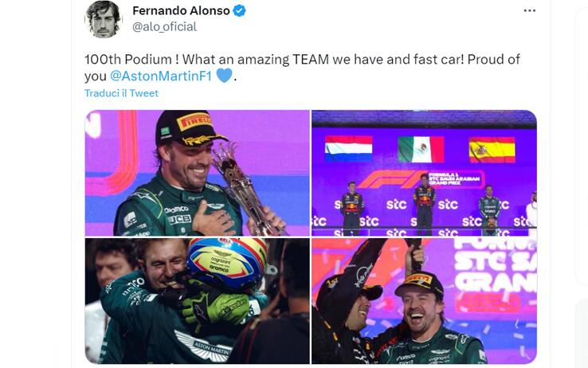This screenshot has height=368, width=588.
Task: Open the tweet's more options menu
Action: [x=529, y=11]
